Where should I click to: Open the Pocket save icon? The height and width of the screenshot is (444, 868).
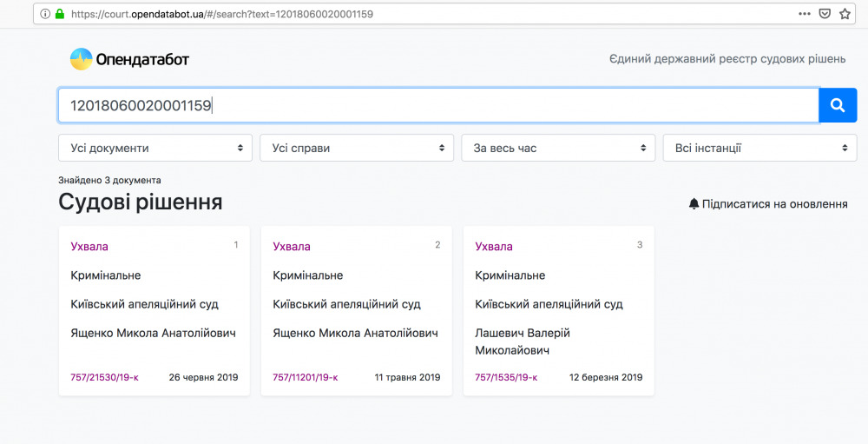point(825,14)
